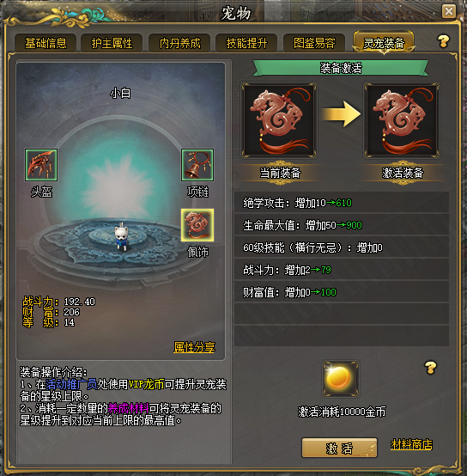The height and width of the screenshot is (476, 467).
Task: Select the 项链 bell necklace slot
Action: pos(197,165)
